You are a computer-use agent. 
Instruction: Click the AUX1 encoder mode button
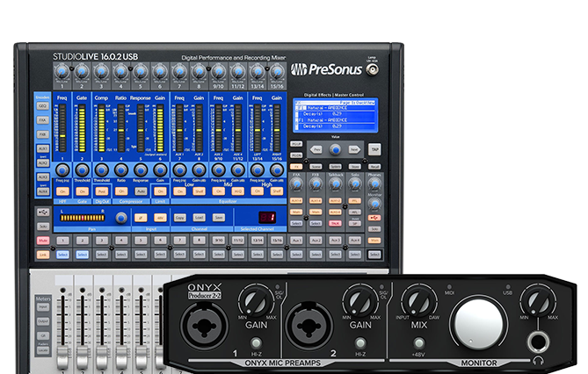pos(43,148)
